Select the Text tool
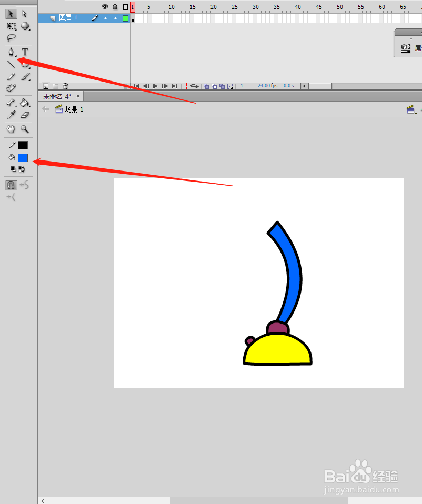This screenshot has width=422, height=504. coord(25,52)
